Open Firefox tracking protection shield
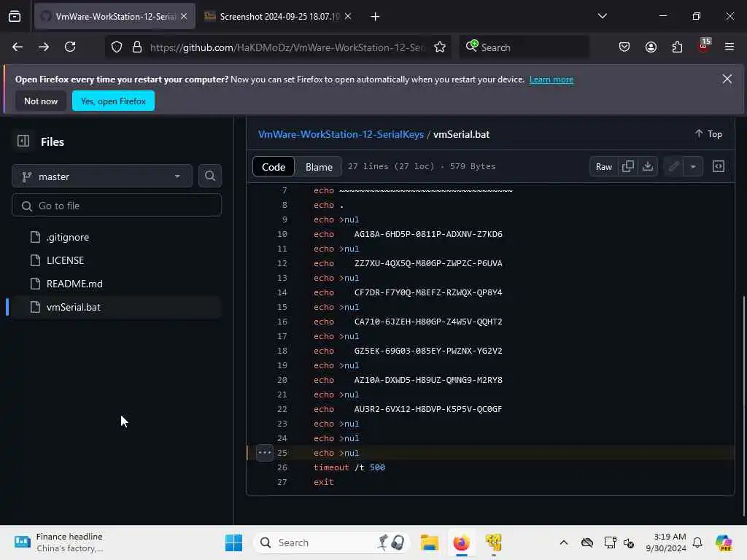747x560 pixels. [117, 47]
